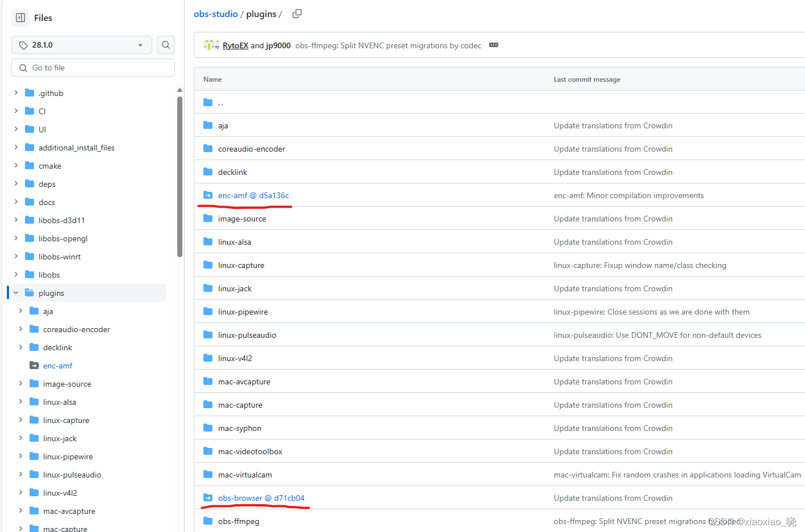Click the obs-ffmpeg folder icon in table

208,521
